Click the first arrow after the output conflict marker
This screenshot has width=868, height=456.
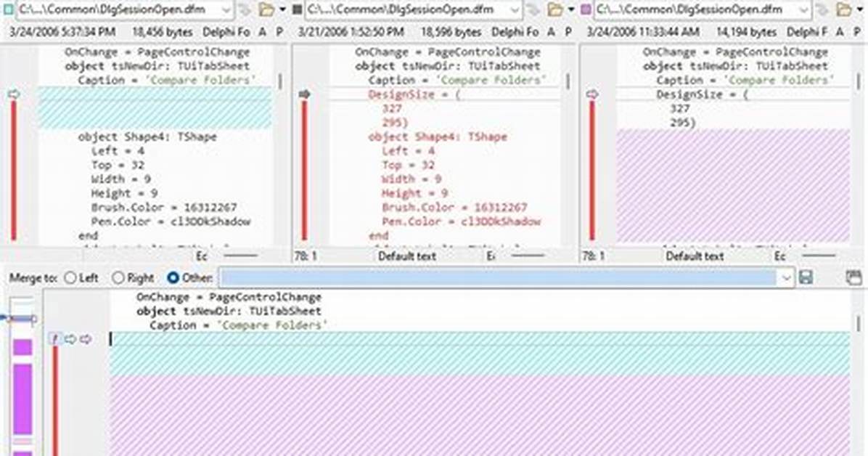[x=70, y=338]
